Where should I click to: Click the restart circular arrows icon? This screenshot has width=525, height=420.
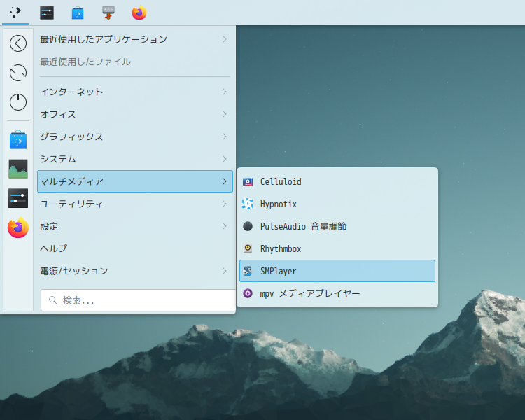(x=18, y=73)
